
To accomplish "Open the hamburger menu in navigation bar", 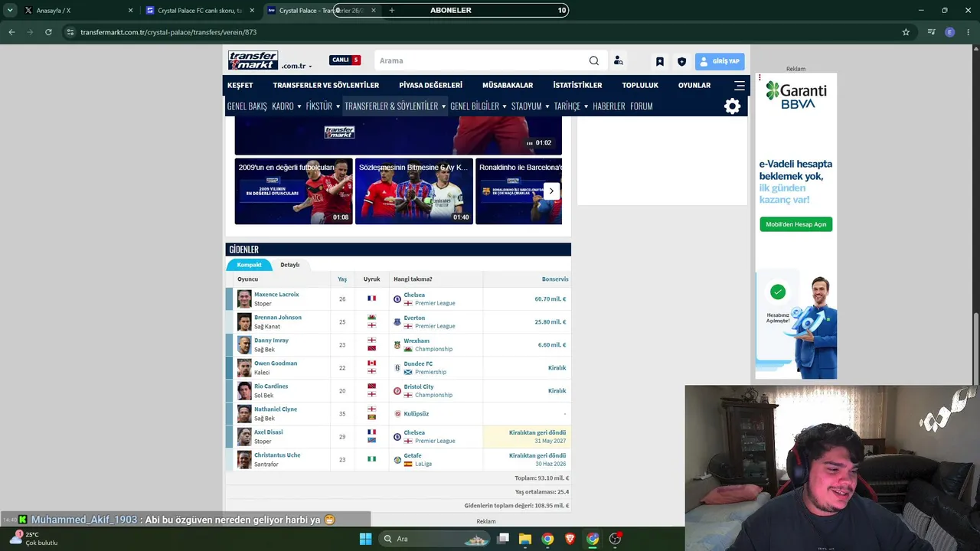I will 740,85.
